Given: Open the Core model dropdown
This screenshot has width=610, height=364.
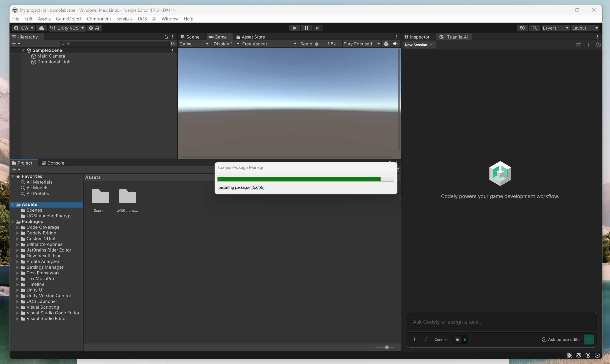Looking at the screenshot, I should click(441, 340).
